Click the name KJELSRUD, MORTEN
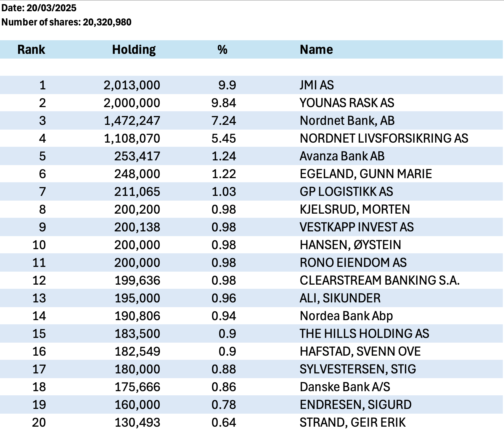504x432 pixels. coord(355,209)
